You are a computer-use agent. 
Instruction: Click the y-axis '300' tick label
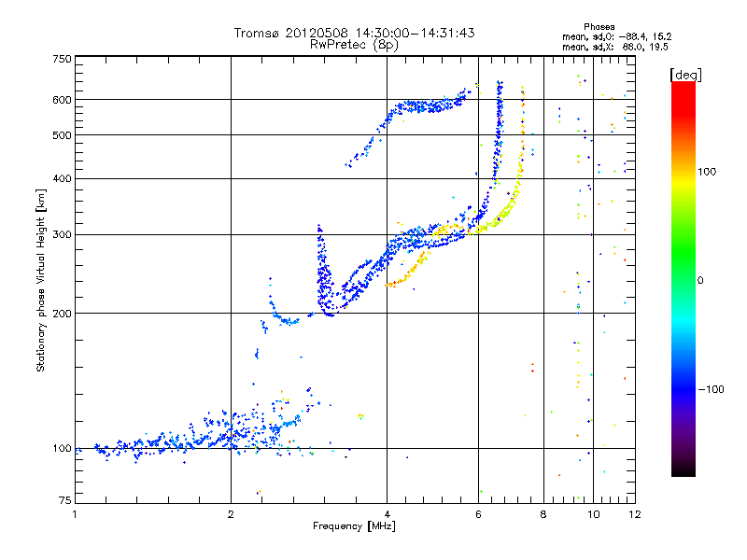tap(62, 234)
